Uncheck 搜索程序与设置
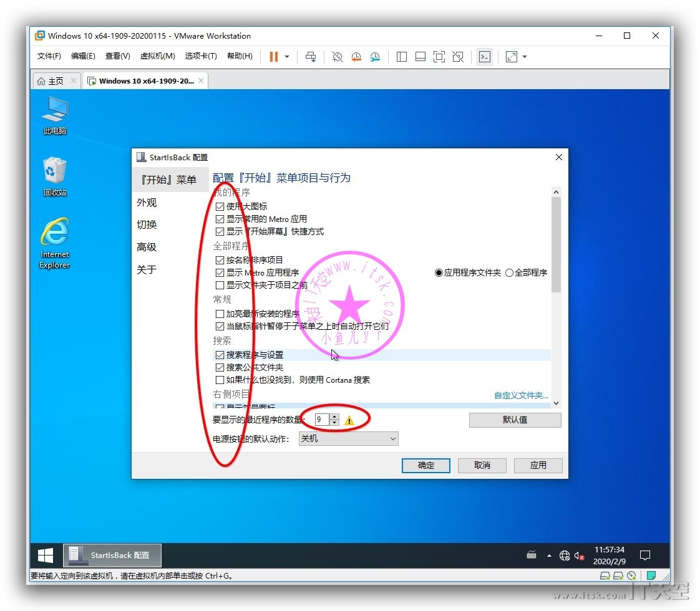 click(x=220, y=355)
